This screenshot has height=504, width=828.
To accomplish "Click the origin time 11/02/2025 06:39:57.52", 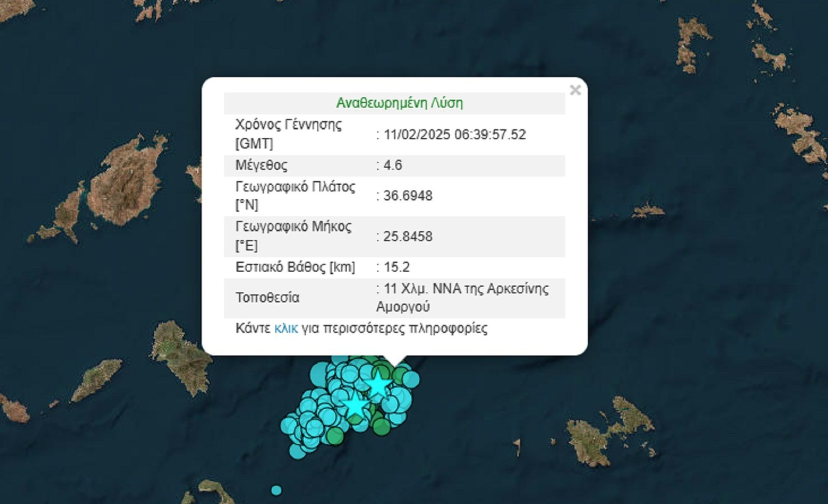I will click(454, 135).
